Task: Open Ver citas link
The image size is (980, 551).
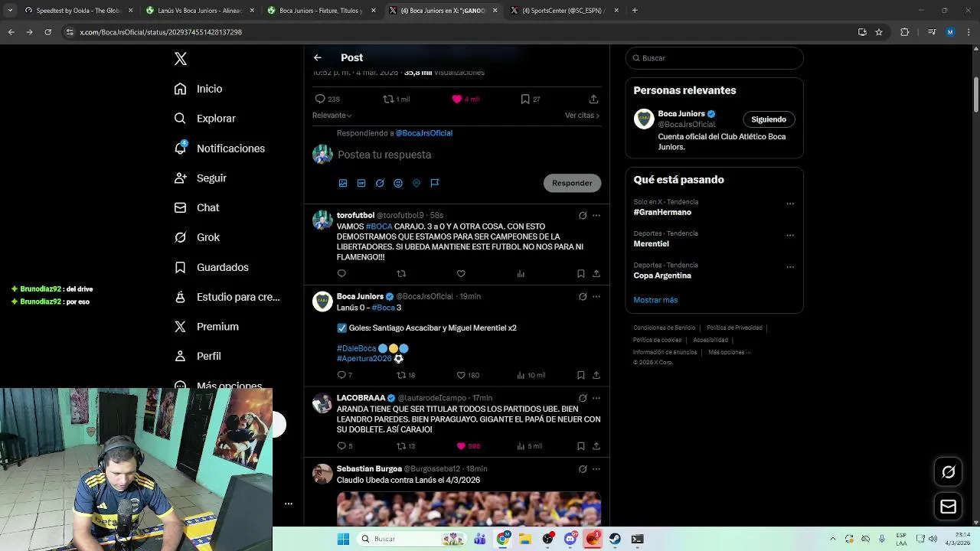Action: (x=582, y=115)
